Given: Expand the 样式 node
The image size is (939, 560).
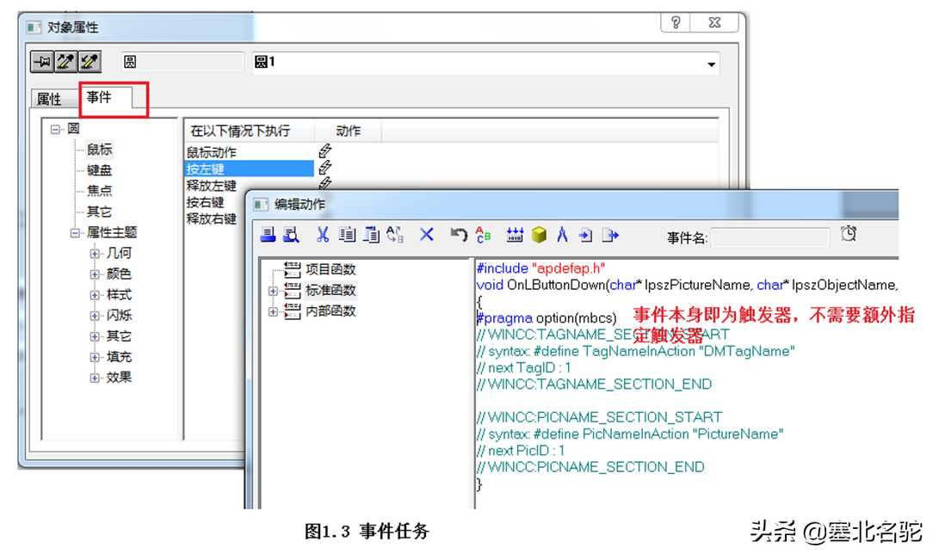Looking at the screenshot, I should coord(95,296).
